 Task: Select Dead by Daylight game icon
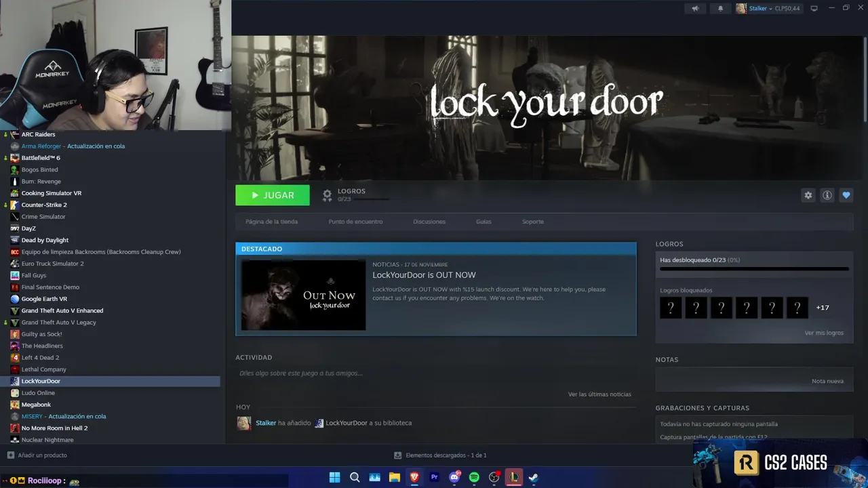click(15, 240)
